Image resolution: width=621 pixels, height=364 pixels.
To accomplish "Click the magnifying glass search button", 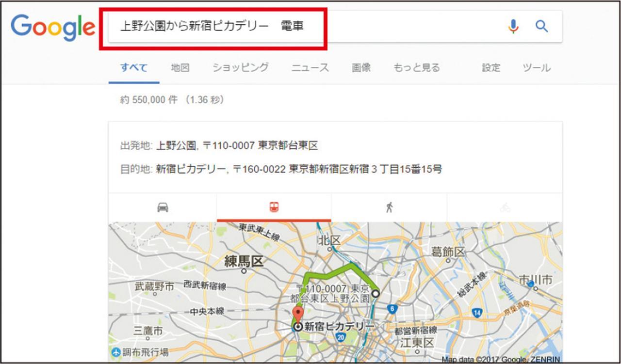I will (x=541, y=26).
